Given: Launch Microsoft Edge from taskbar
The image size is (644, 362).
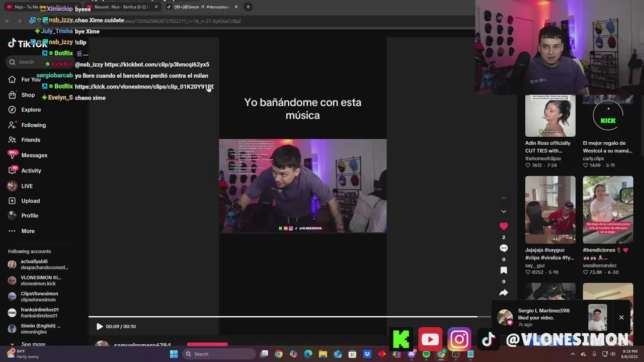Looking at the screenshot, I should [308, 354].
